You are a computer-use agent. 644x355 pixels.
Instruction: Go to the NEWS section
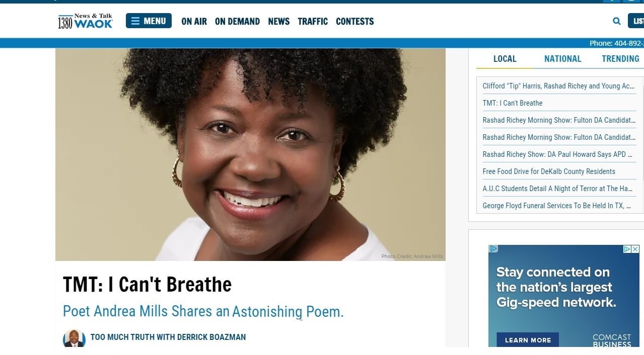click(279, 21)
